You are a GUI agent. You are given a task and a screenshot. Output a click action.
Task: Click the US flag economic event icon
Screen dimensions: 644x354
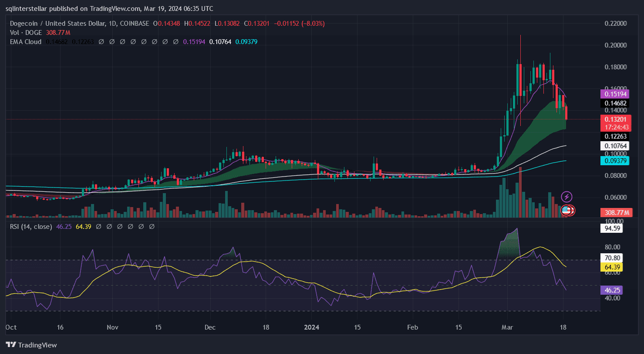(566, 211)
